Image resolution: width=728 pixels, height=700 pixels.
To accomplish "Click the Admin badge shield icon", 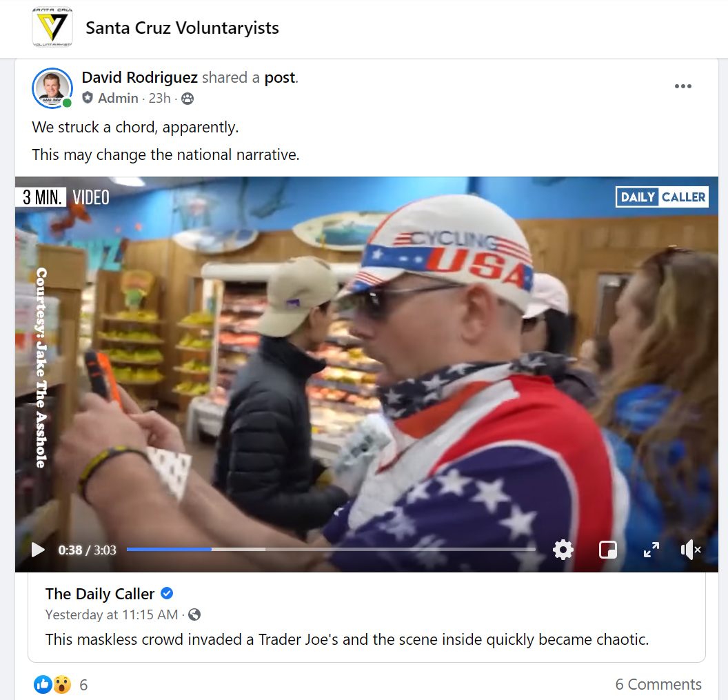I will [88, 98].
